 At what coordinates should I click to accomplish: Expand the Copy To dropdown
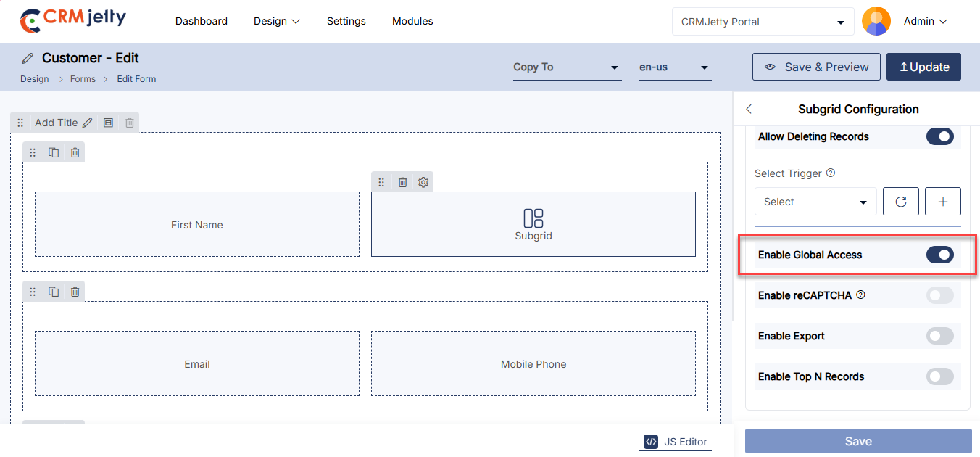coord(566,67)
